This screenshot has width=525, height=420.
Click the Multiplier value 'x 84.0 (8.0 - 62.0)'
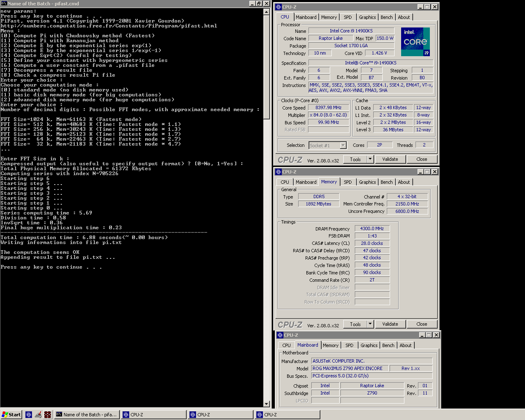328,115
